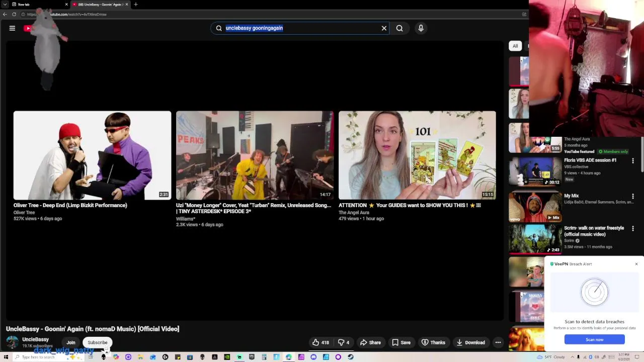Open the browser tab list dropdown arrow
This screenshot has height=362, width=644.
pyautogui.click(x=5, y=4)
